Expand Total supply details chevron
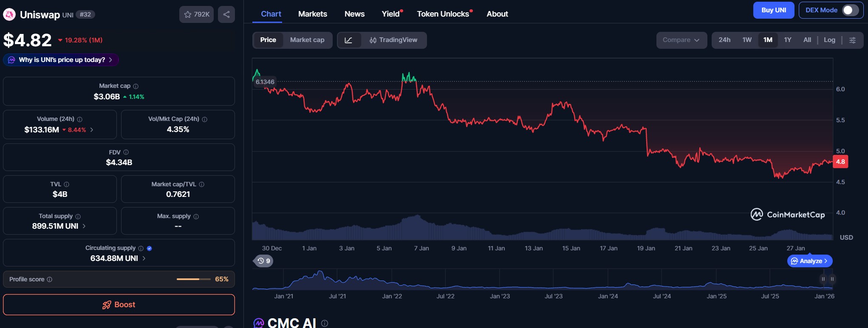Screen dimensions: 868x328 tap(84, 226)
